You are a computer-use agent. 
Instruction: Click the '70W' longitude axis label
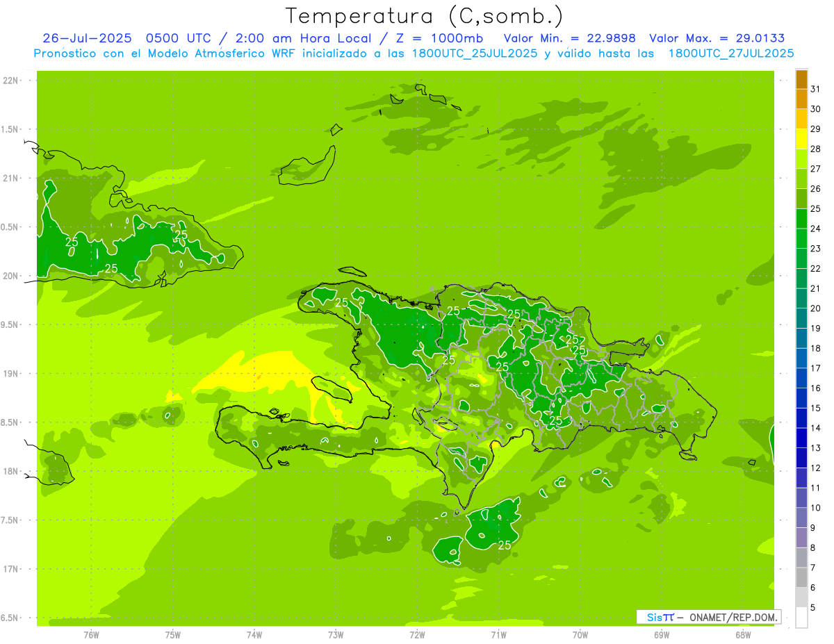580,635
